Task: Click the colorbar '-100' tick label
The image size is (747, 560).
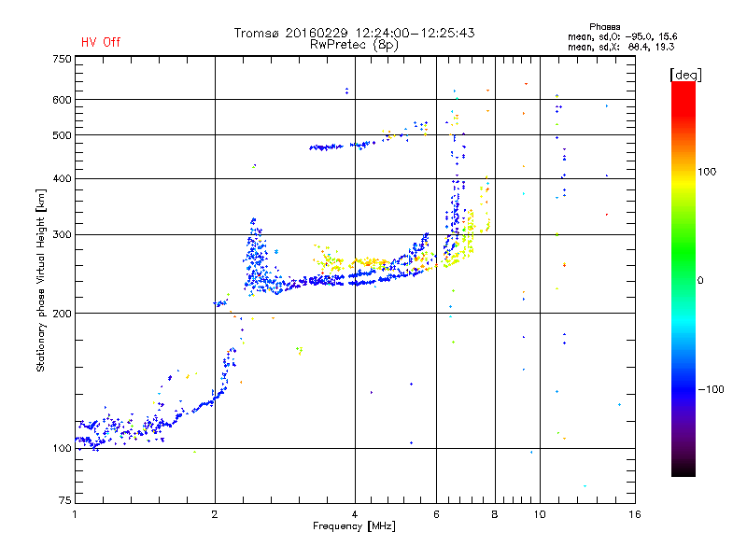Action: point(712,389)
